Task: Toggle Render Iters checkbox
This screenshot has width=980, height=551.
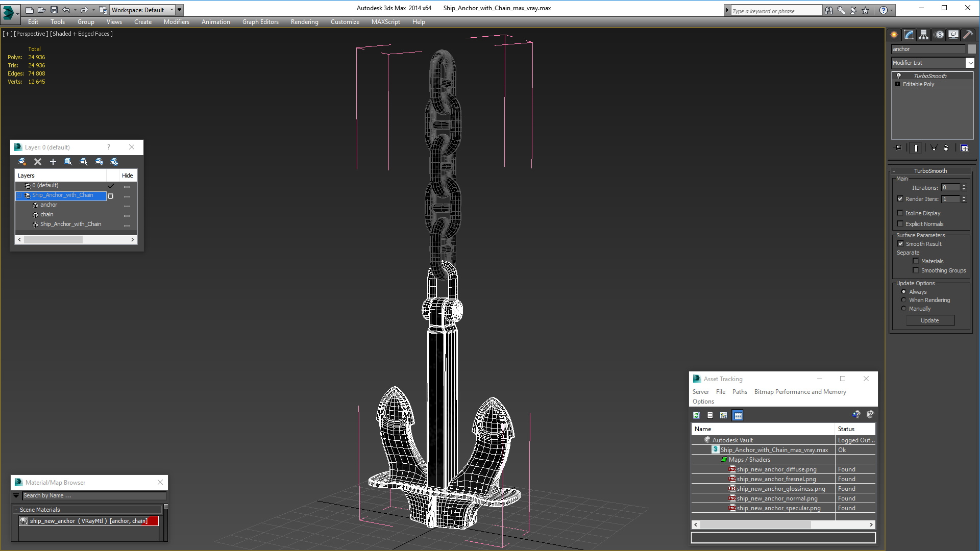Action: pyautogui.click(x=900, y=199)
